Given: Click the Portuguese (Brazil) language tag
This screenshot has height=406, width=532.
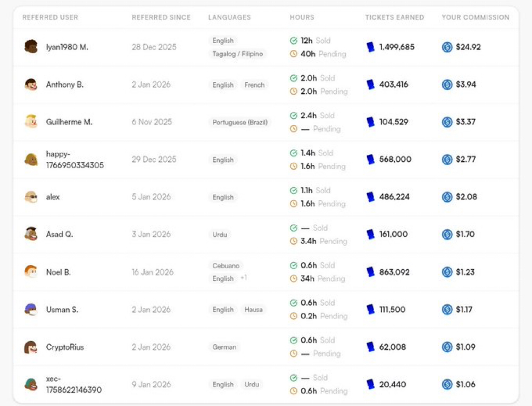Looking at the screenshot, I should (x=240, y=122).
